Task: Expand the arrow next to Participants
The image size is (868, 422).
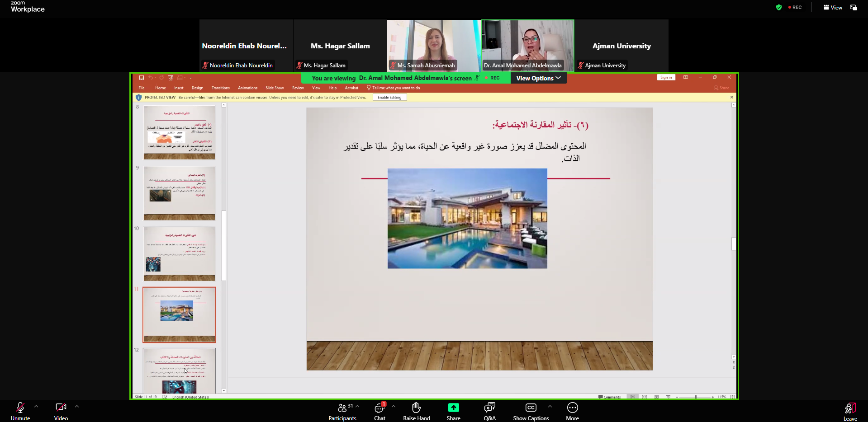Action: [x=357, y=406]
